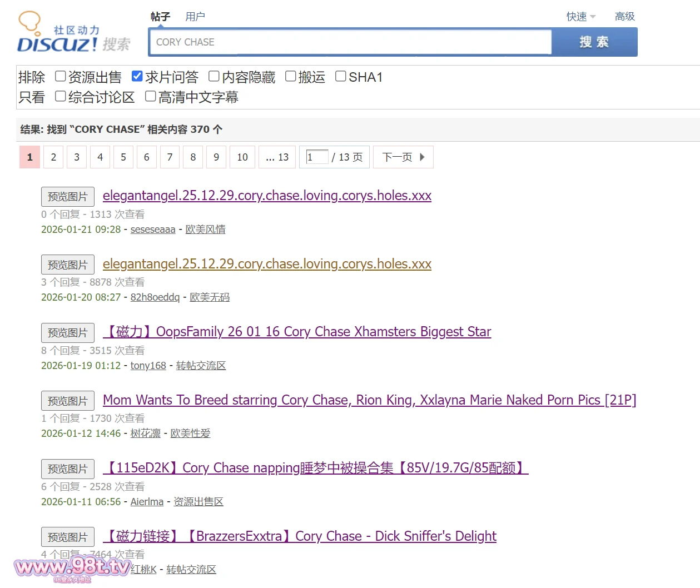Jump to the last page 13
Screen dimensions: 700x588
[277, 157]
